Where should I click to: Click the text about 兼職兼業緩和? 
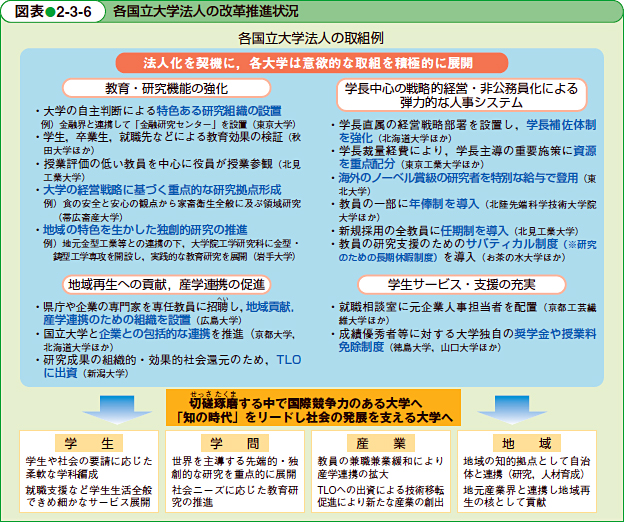click(380, 467)
